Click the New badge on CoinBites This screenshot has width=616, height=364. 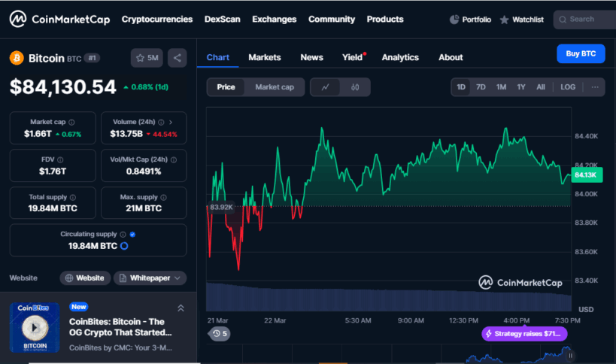78,307
